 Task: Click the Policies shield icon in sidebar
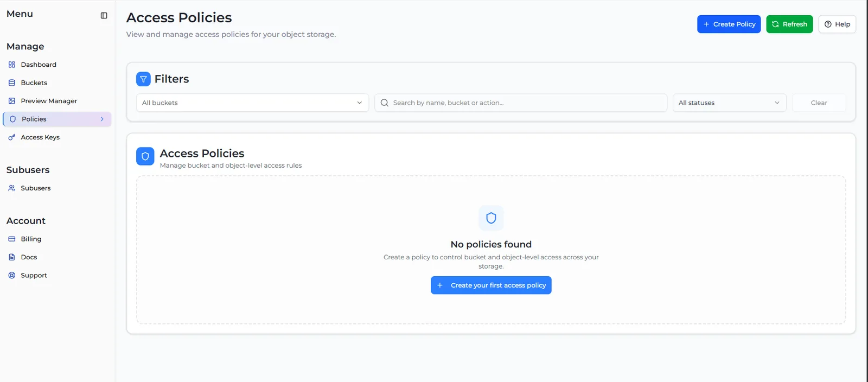[13, 119]
